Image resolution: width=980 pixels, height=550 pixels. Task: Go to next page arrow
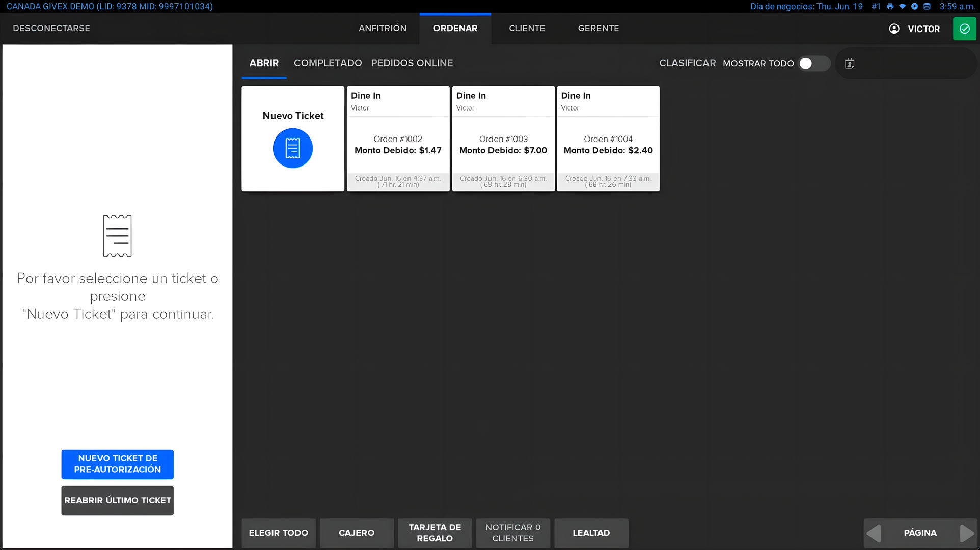coord(966,533)
